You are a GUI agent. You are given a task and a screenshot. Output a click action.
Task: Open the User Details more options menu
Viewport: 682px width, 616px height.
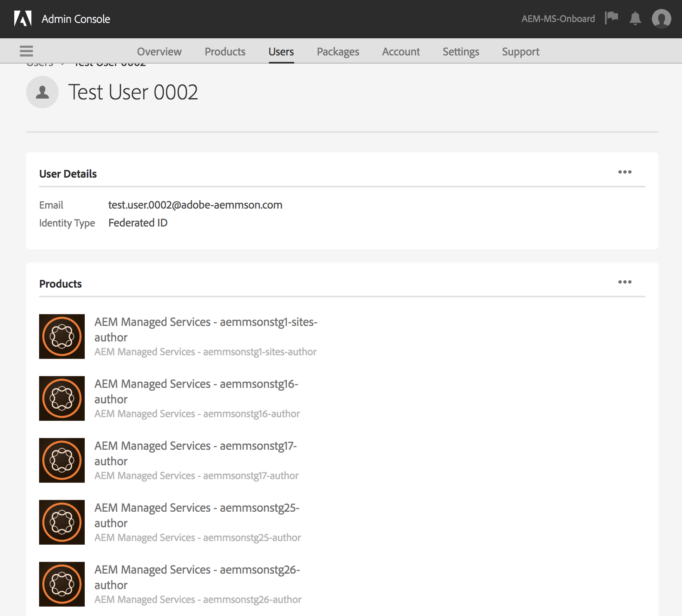click(x=625, y=172)
